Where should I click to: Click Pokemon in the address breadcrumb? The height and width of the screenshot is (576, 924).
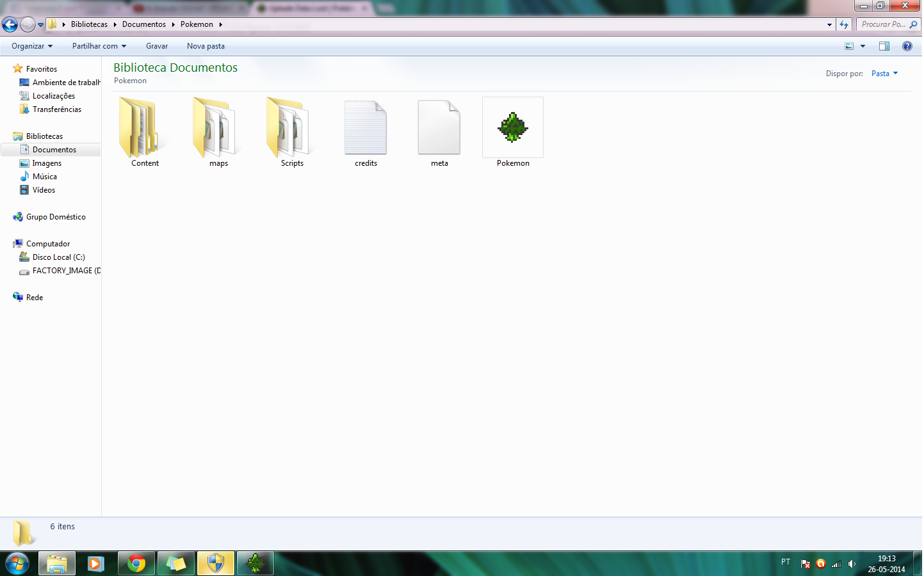tap(197, 24)
